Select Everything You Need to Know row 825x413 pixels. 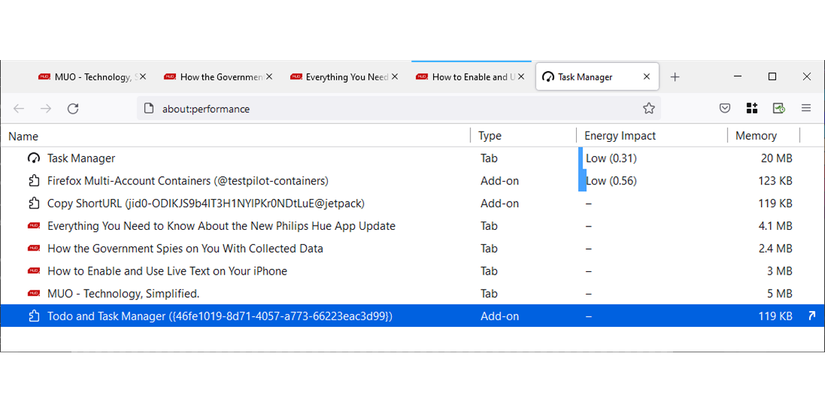coord(412,226)
